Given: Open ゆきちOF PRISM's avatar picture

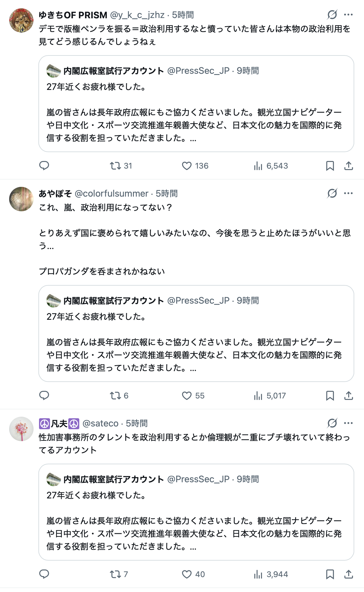Looking at the screenshot, I should (21, 20).
